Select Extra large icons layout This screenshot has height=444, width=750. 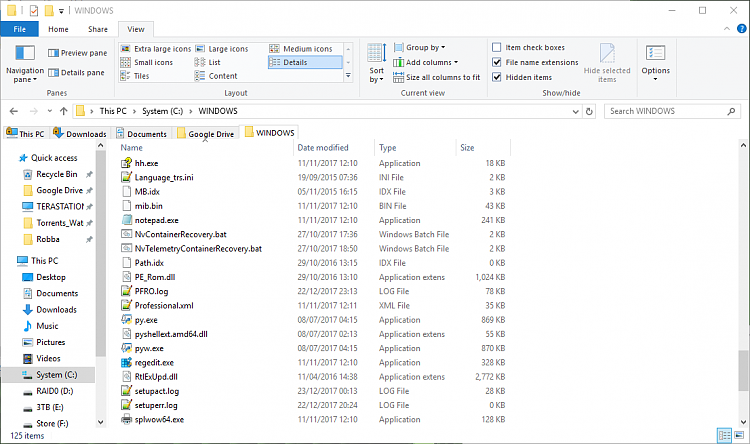155,49
